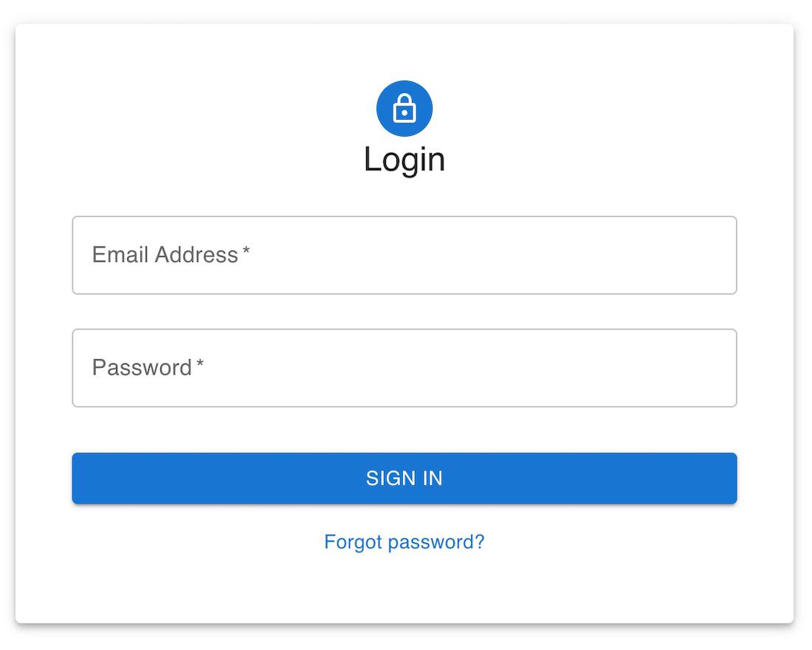Click the Login heading text
This screenshot has width=812, height=650.
405,160
